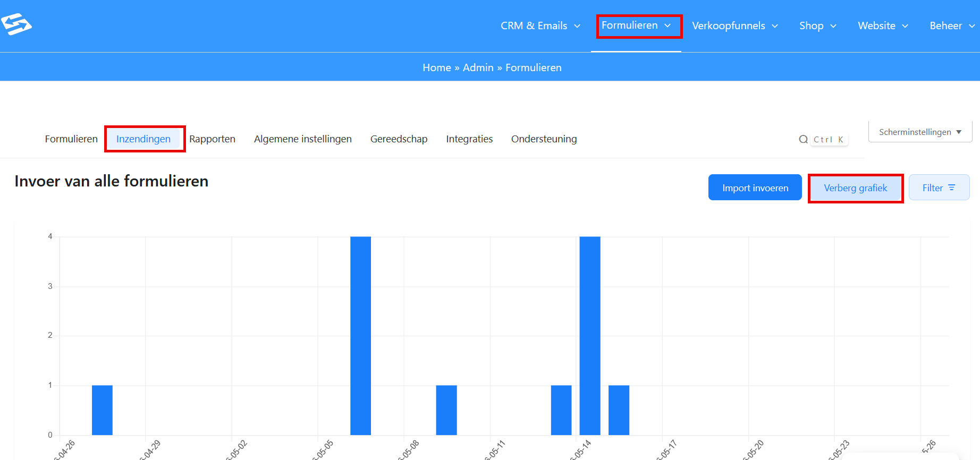980x460 pixels.
Task: Switch to the Inzendingen tab
Action: click(x=143, y=139)
